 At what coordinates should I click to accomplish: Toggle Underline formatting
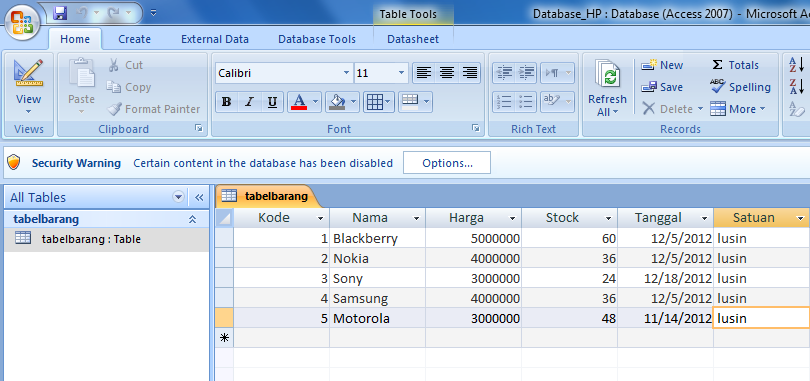pos(272,102)
